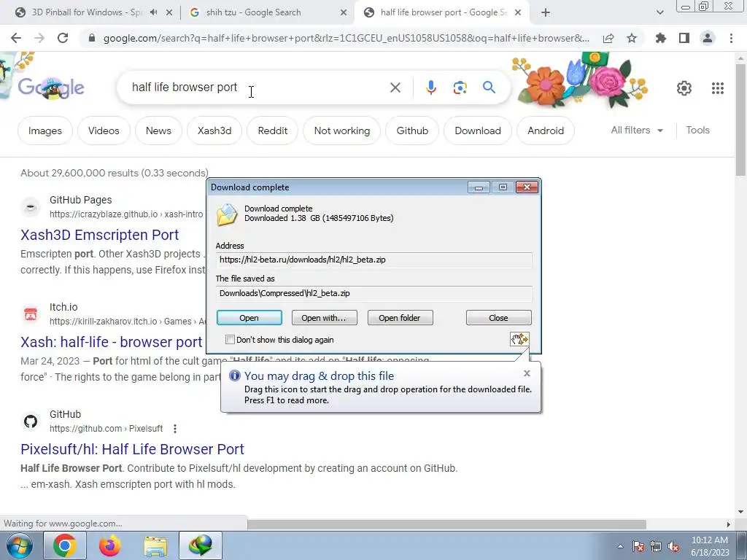Open Windows Explorer from taskbar
This screenshot has width=747, height=560.
pos(156,545)
